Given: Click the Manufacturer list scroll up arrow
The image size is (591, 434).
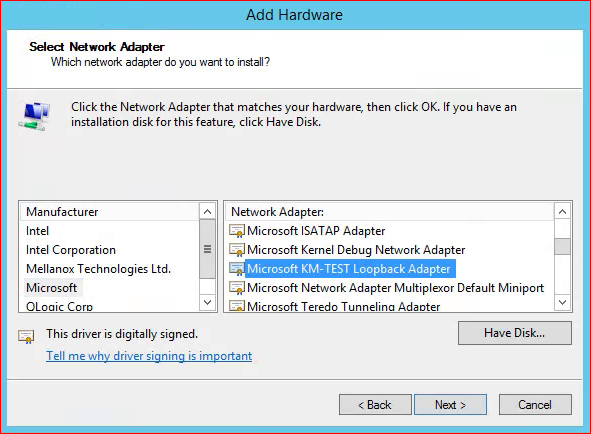Looking at the screenshot, I should 207,212.
